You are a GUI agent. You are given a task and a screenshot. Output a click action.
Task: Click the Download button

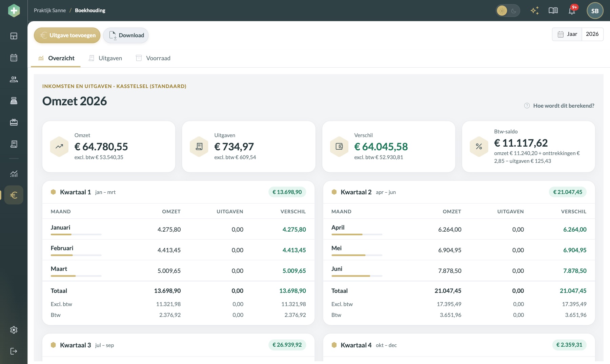point(126,35)
